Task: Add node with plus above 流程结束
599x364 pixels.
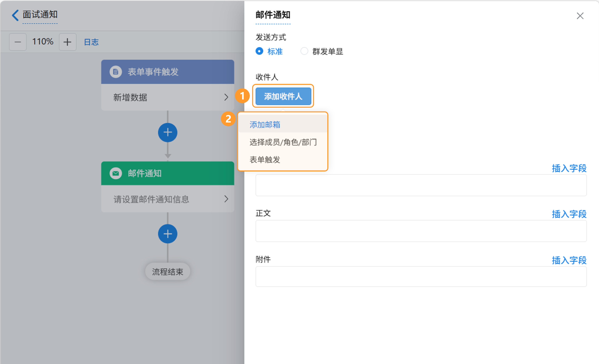Action: pyautogui.click(x=168, y=234)
